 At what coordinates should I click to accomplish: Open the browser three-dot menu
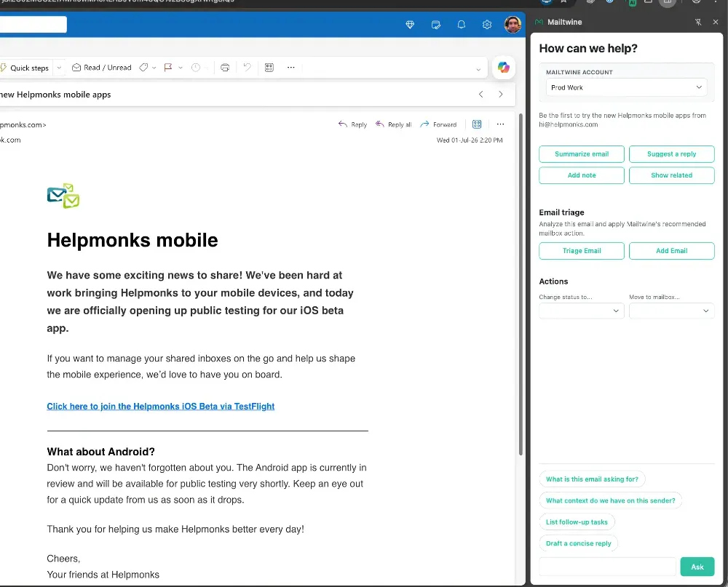pos(716,2)
